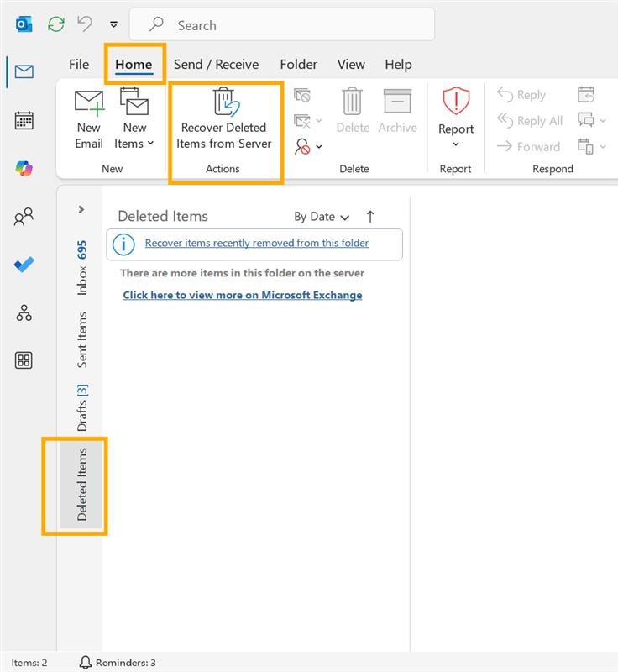Open To Do checkmark in navigation bar
Viewport: 618px width, 672px height.
[x=24, y=265]
